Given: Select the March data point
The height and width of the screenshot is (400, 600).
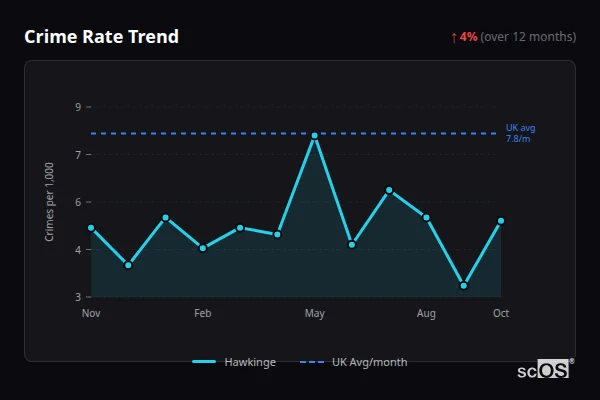Looking at the screenshot, I should (x=240, y=228).
